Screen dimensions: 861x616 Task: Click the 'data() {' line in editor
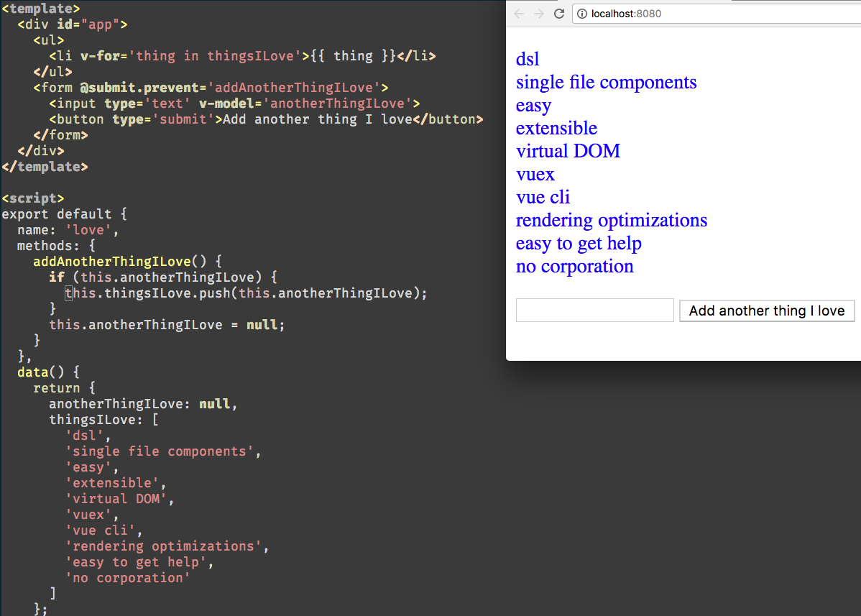(48, 372)
